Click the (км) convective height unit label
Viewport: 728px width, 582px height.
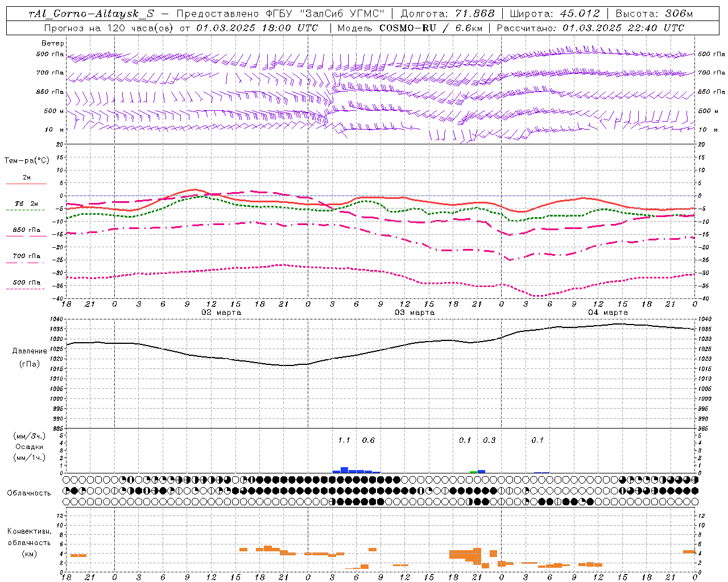30,554
